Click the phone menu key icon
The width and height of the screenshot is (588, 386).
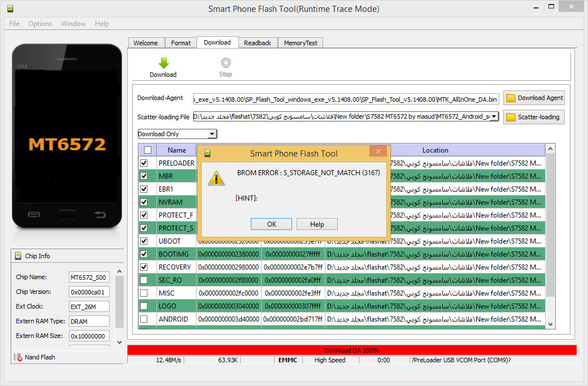click(x=34, y=215)
